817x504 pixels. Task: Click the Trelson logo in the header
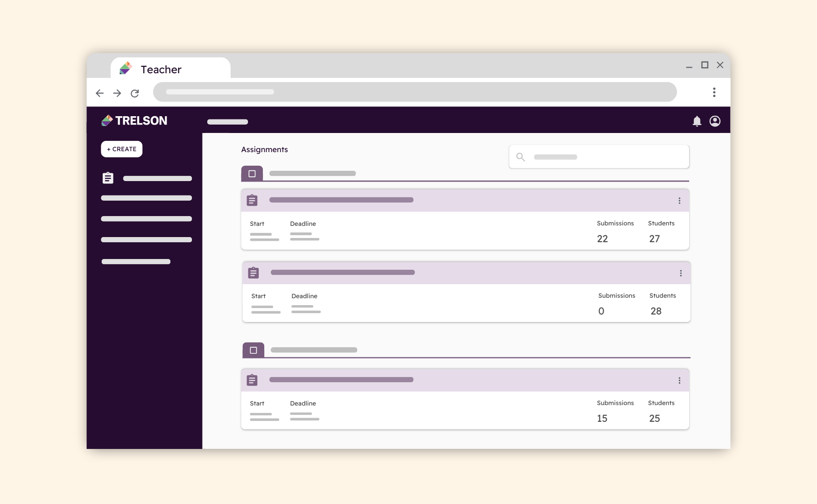(134, 121)
